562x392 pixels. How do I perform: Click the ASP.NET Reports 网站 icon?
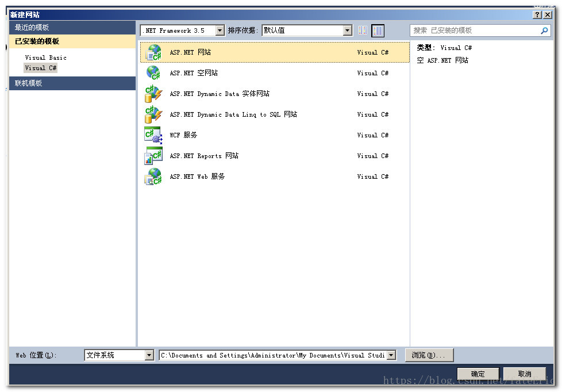click(153, 156)
